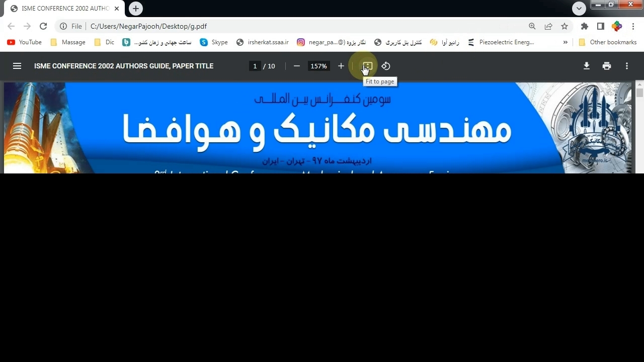Rotate the PDF counterclockwise
Viewport: 644px width, 362px height.
[x=386, y=66]
